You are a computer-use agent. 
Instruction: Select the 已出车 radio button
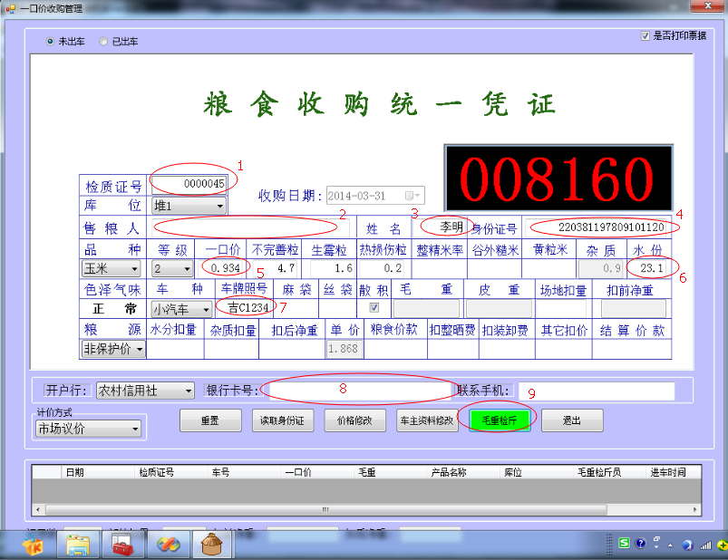point(103,42)
